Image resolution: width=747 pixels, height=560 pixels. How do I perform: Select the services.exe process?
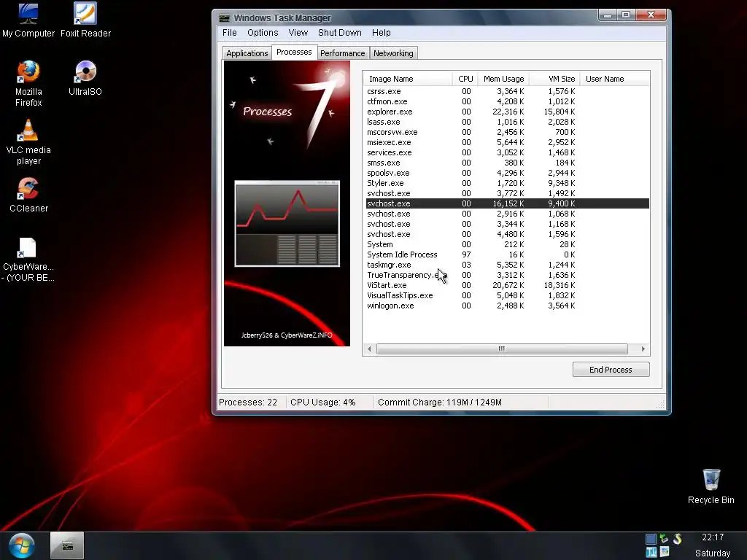508,152
